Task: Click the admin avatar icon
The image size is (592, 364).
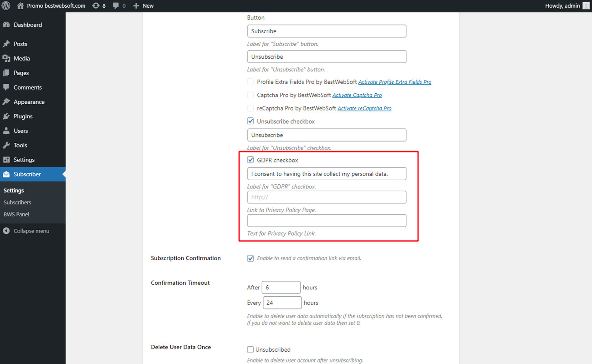Action: coord(586,5)
